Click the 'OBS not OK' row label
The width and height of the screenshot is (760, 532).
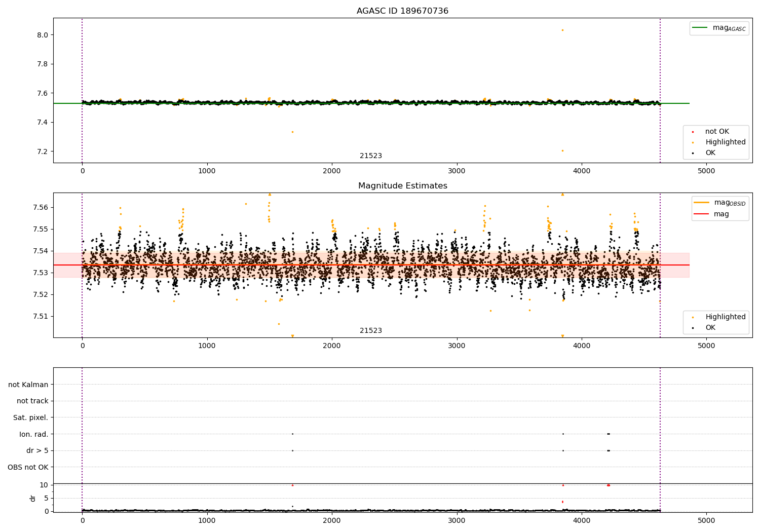tap(28, 467)
